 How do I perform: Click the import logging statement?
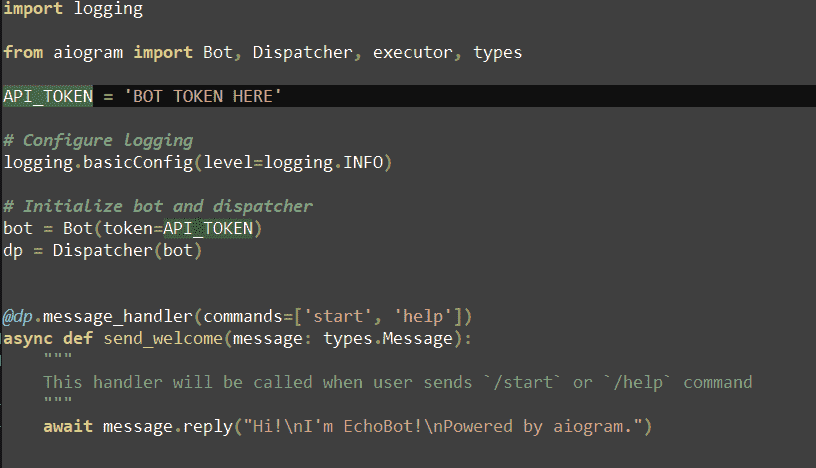coord(73,9)
